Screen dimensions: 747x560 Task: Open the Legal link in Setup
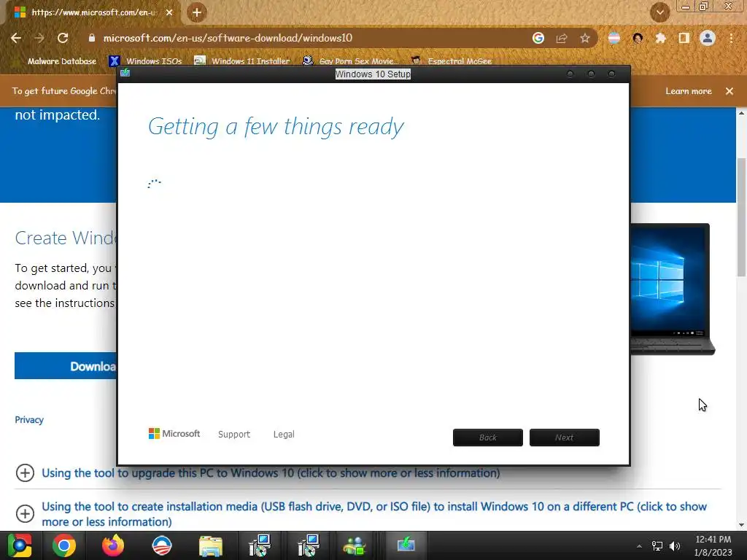284,435
